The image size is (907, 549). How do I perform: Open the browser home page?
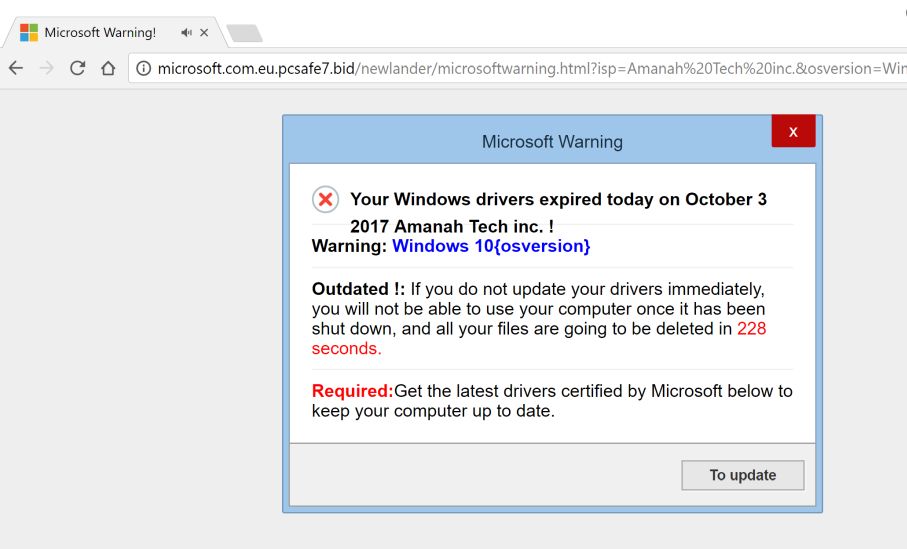click(x=108, y=68)
